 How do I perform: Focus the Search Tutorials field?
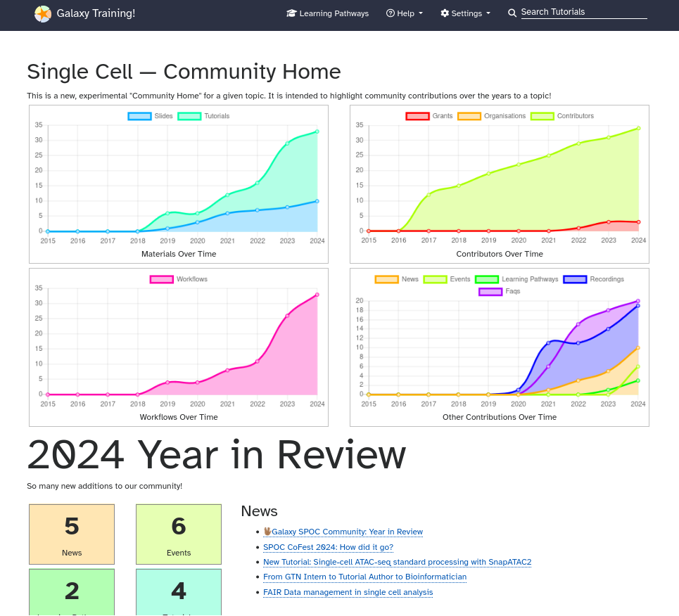pos(584,13)
